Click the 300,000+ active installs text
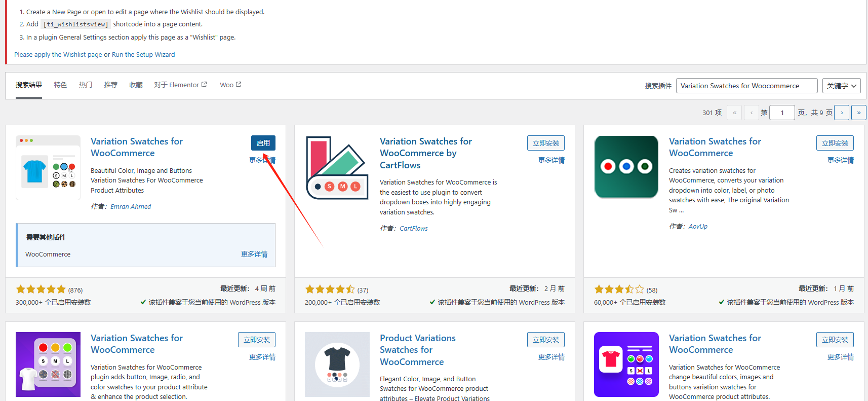The width and height of the screenshot is (868, 401). coord(53,302)
